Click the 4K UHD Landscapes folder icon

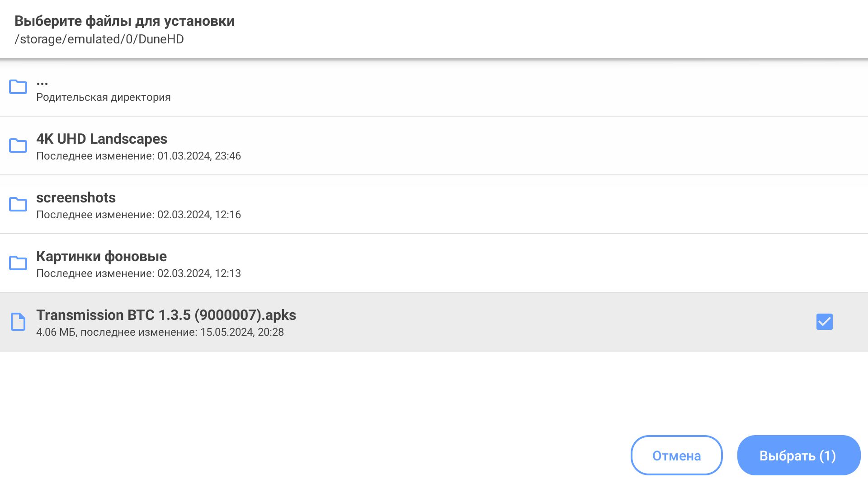(x=18, y=145)
